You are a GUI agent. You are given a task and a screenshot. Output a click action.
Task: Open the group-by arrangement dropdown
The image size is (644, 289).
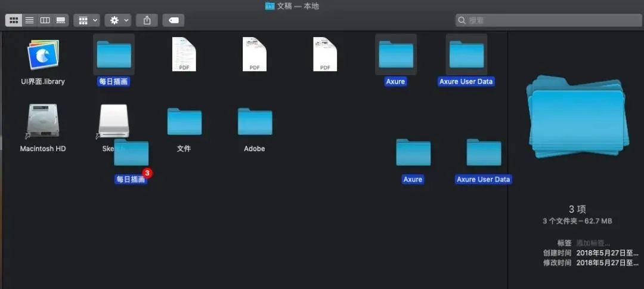pos(86,20)
